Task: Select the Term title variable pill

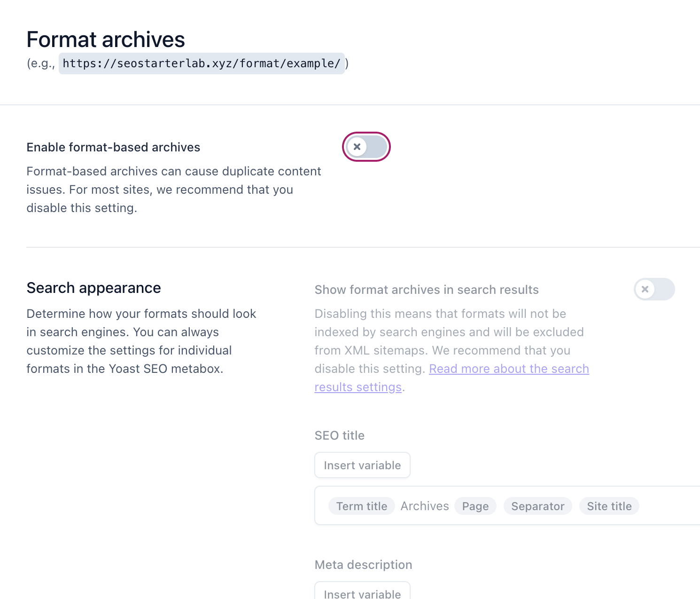Action: [361, 506]
